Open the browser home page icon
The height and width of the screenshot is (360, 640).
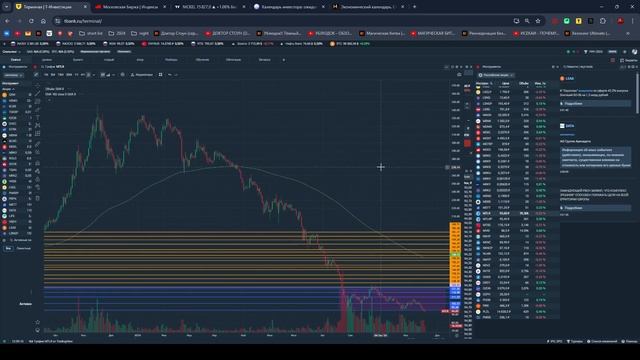coord(43,21)
